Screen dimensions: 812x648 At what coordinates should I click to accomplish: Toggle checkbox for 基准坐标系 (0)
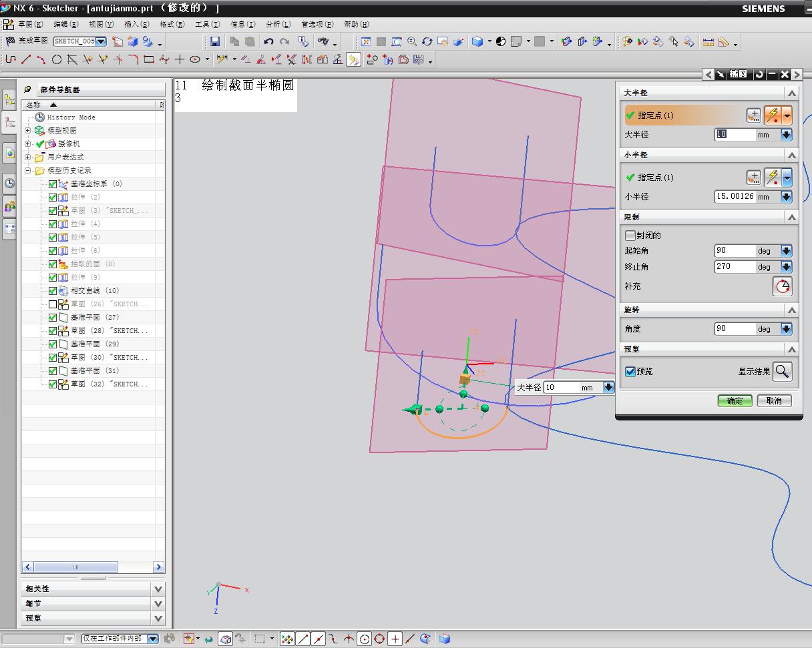[x=53, y=184]
